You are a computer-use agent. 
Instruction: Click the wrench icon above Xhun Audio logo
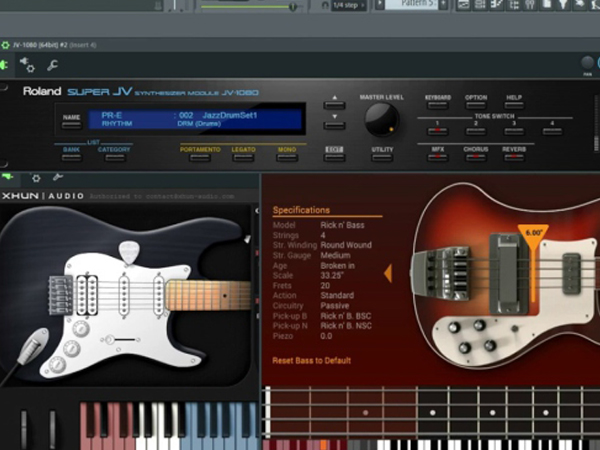pos(57,177)
